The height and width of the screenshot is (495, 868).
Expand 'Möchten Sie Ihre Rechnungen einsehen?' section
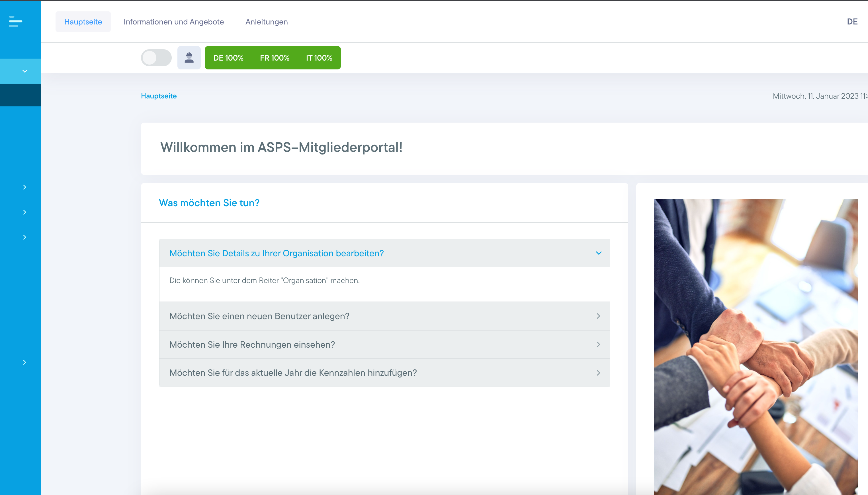[252, 345]
